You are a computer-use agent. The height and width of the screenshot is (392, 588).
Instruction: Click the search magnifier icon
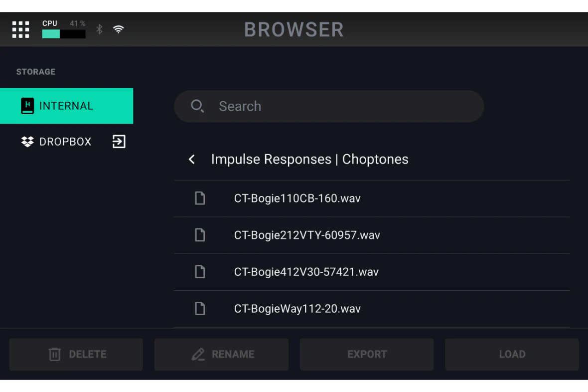(x=197, y=106)
